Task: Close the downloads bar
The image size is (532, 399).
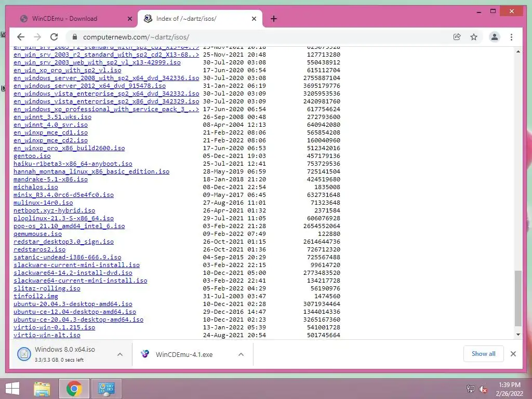Action: pyautogui.click(x=513, y=354)
